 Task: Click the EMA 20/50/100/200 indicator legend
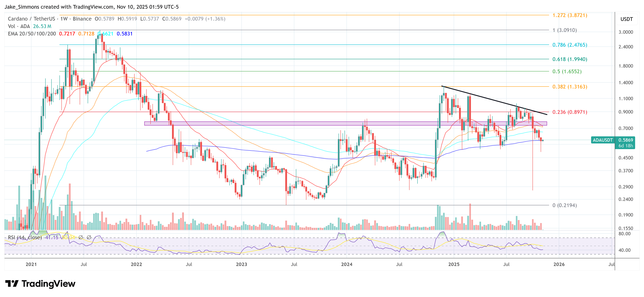[32, 34]
